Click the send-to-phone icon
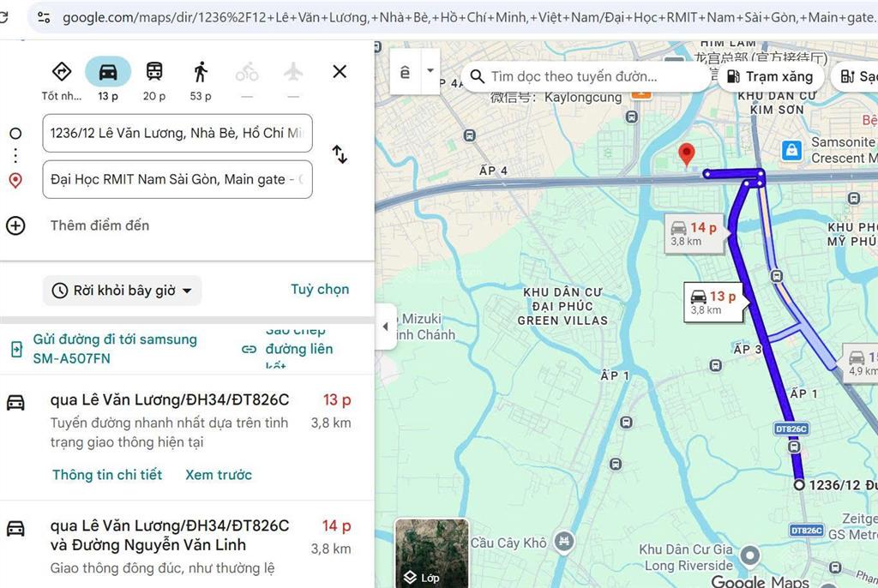This screenshot has width=878, height=588. (17, 349)
